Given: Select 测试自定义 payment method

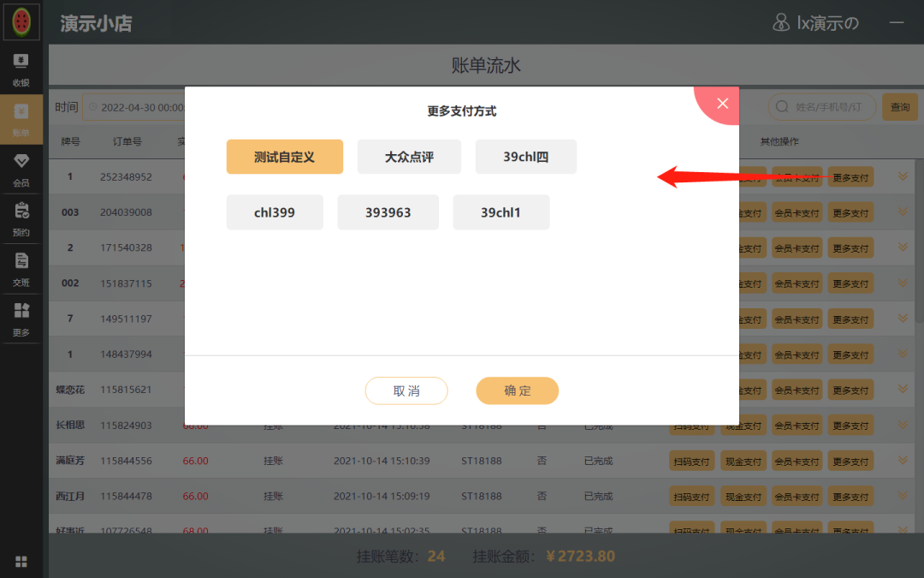Looking at the screenshot, I should tap(285, 157).
